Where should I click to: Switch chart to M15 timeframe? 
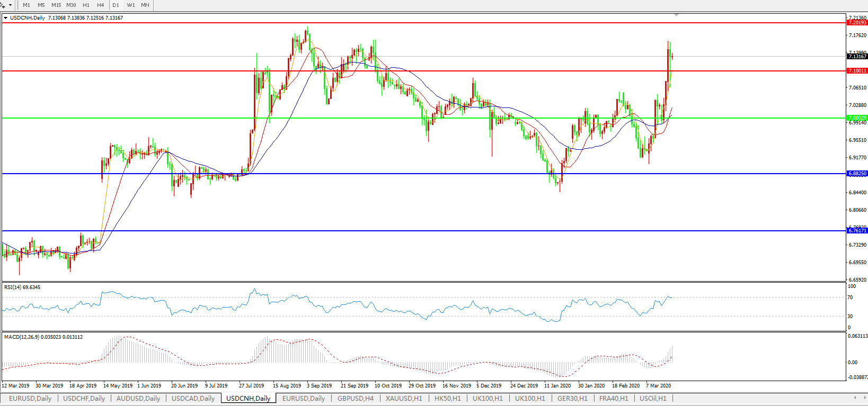(56, 5)
